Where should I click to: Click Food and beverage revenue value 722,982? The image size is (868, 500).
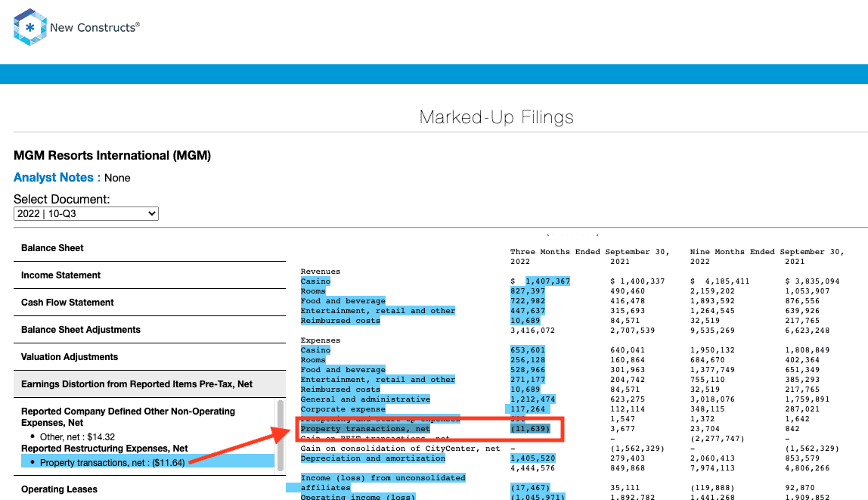click(x=528, y=301)
